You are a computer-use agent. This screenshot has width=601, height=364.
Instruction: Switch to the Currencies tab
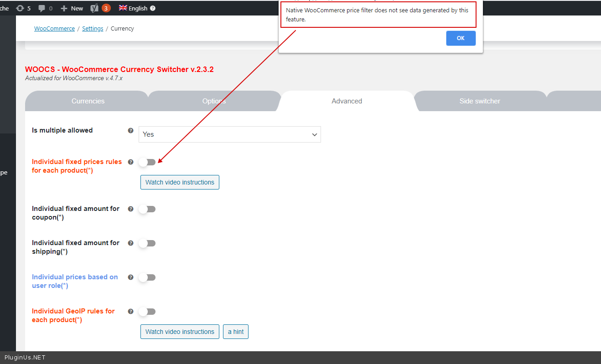(x=88, y=101)
